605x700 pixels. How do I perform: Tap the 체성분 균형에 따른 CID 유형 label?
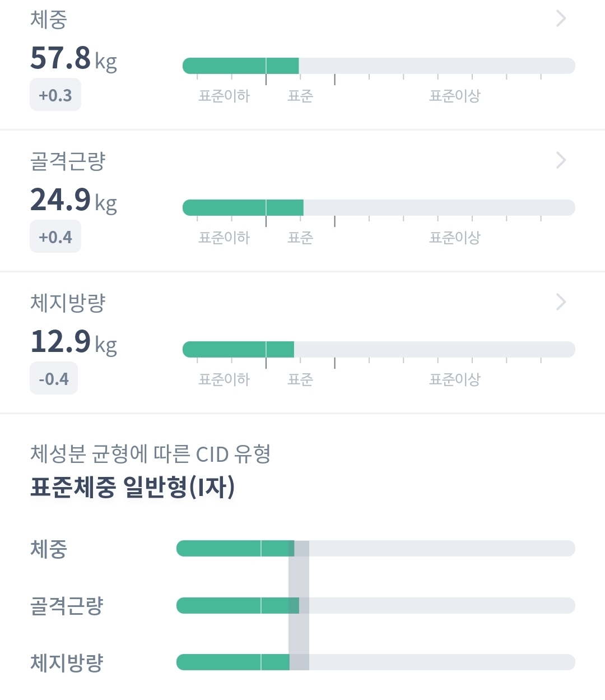click(151, 454)
